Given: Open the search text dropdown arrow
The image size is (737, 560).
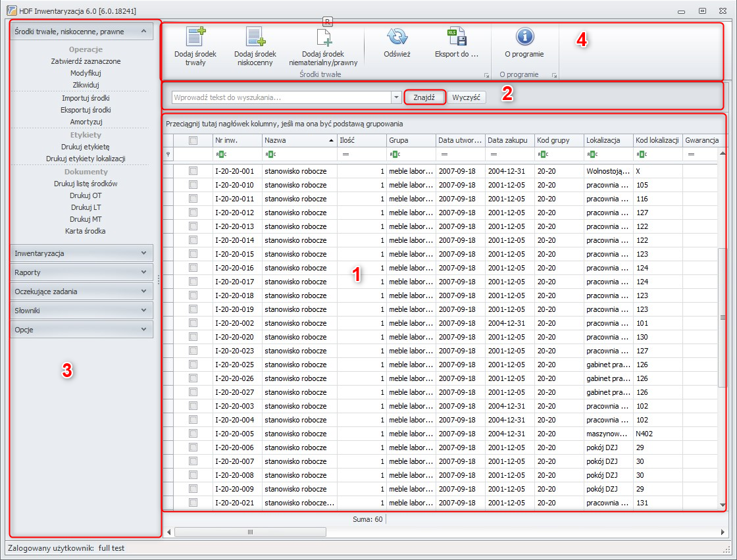Looking at the screenshot, I should (x=396, y=97).
